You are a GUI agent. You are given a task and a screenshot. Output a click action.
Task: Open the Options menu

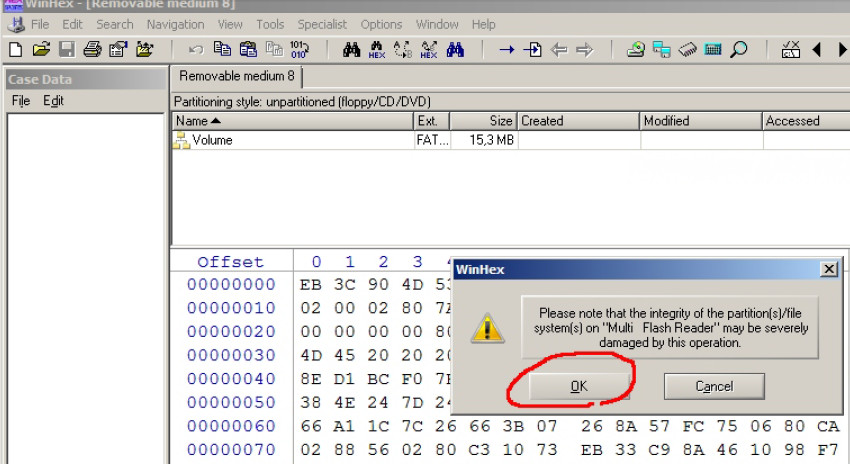381,24
